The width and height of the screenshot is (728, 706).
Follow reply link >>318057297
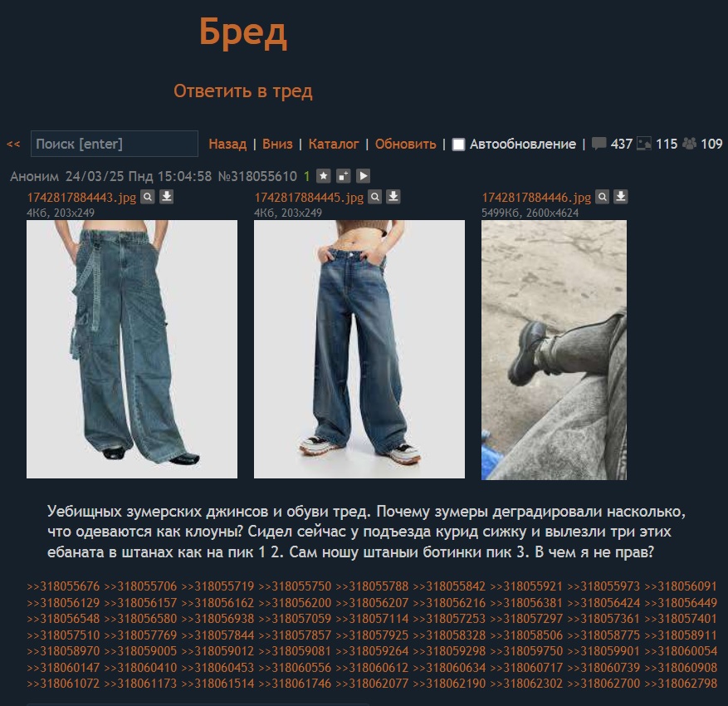(x=526, y=619)
